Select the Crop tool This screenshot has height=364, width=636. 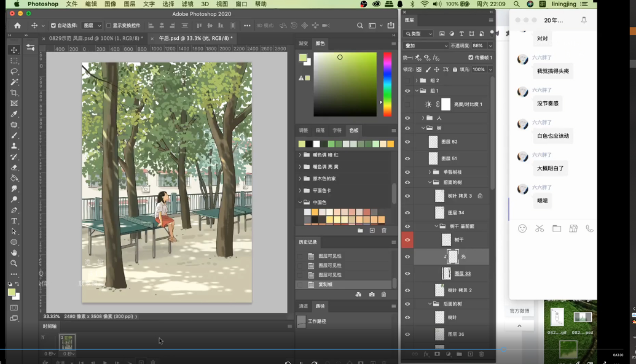(x=14, y=93)
